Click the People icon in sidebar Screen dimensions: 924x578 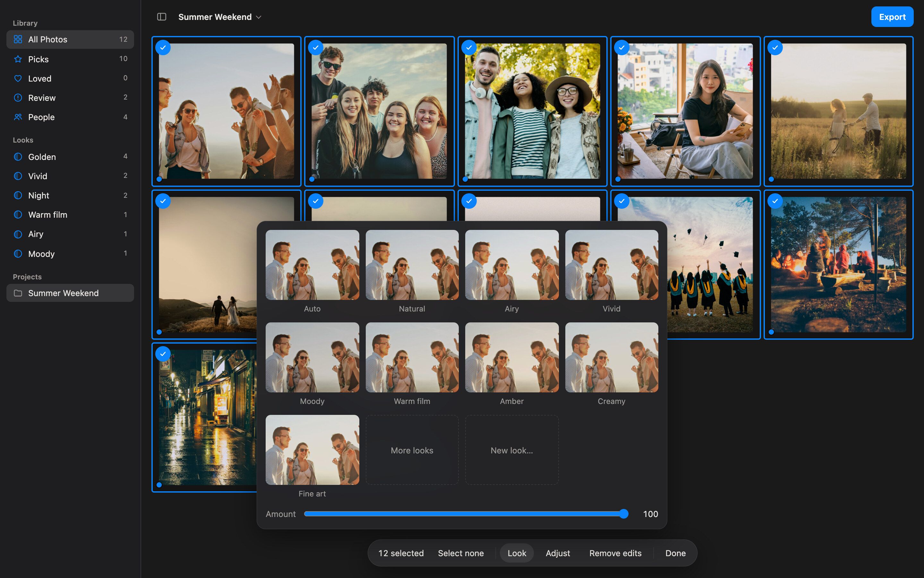tap(18, 117)
